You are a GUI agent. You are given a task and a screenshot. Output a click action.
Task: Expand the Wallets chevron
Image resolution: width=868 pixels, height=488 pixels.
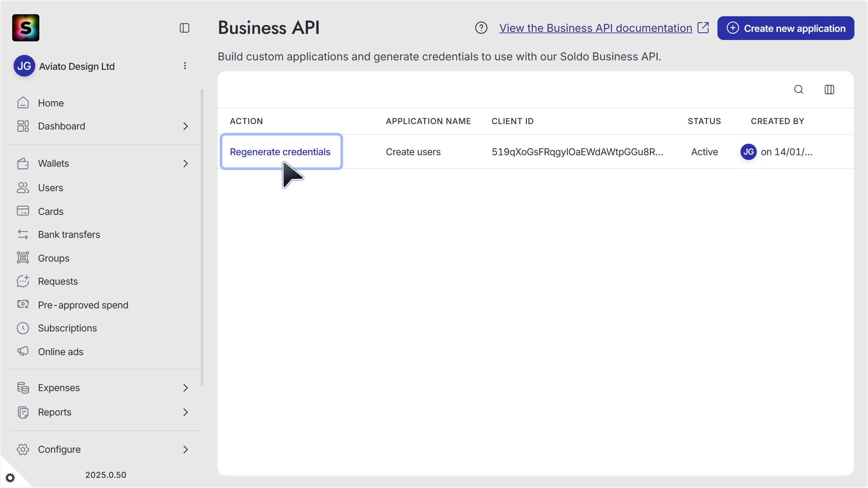185,163
